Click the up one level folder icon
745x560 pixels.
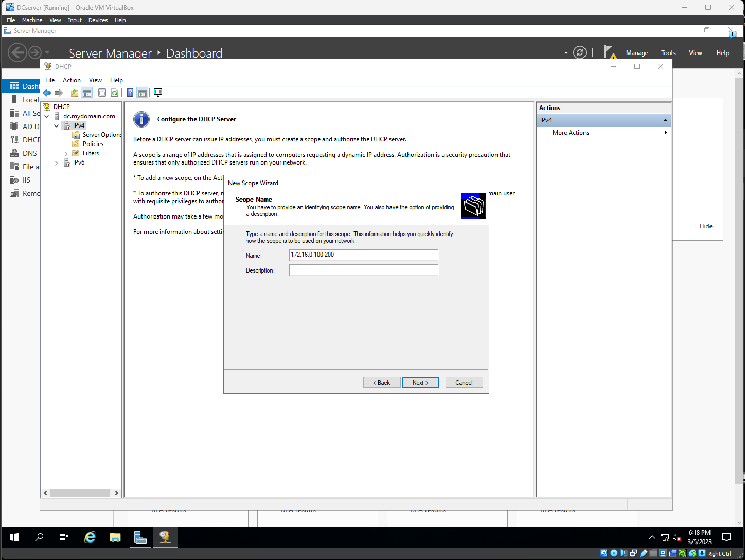74,93
